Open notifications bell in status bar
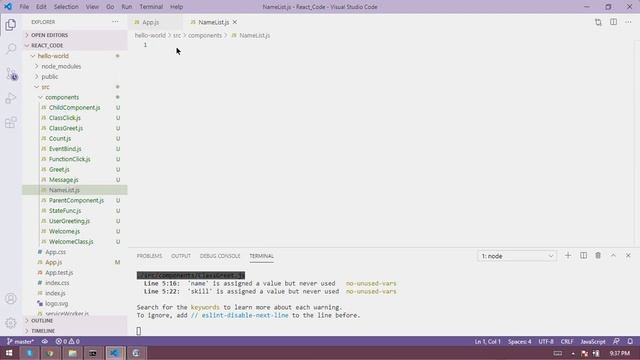 click(630, 341)
